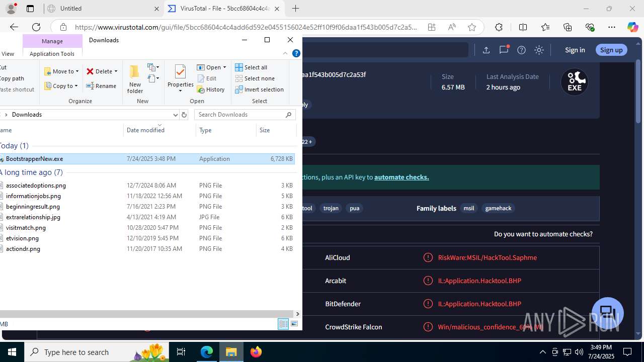Screen dimensions: 644x362
Task: Click the Delete button in the ribbon
Action: click(99, 71)
